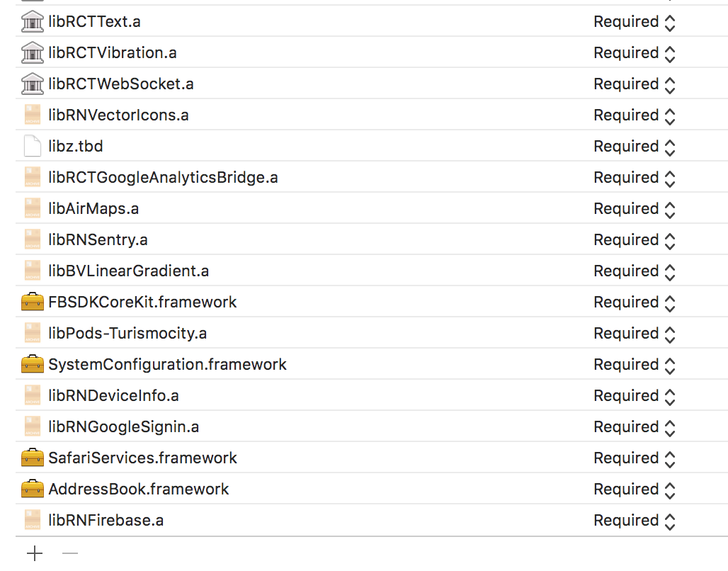Click the libRCTWebSocket.a static library icon
This screenshot has height=571, width=728.
pos(32,84)
